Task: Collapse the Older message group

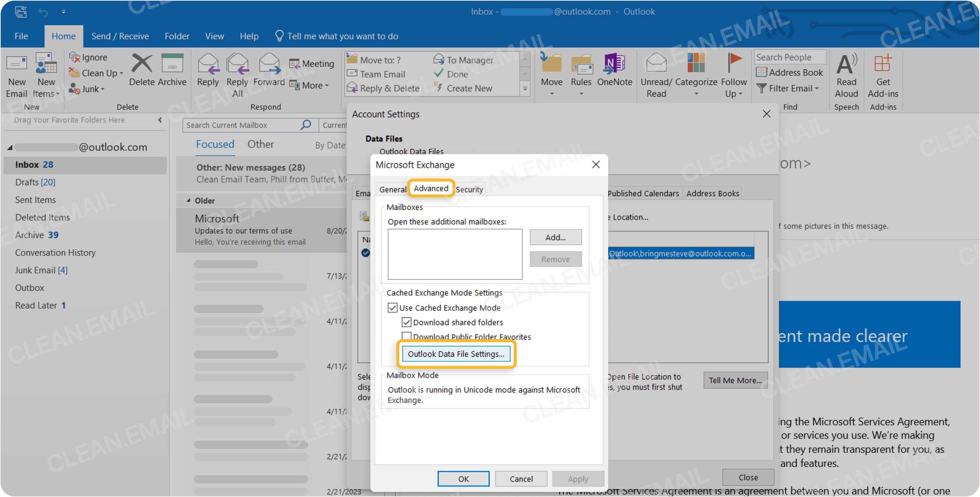Action: pyautogui.click(x=188, y=200)
